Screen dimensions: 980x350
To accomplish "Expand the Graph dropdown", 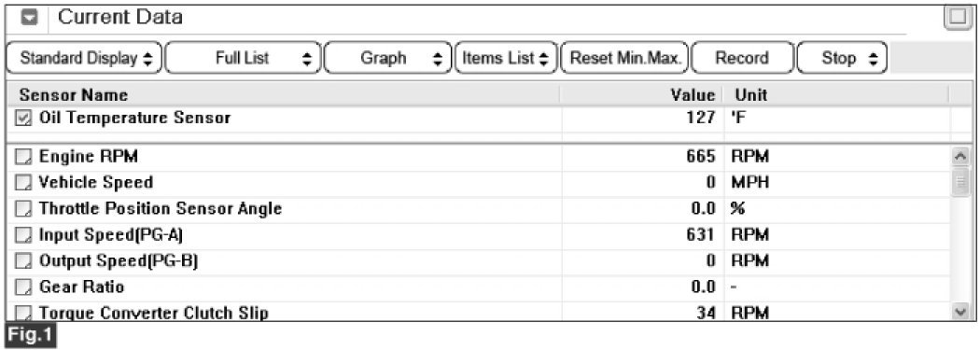I will 387,59.
